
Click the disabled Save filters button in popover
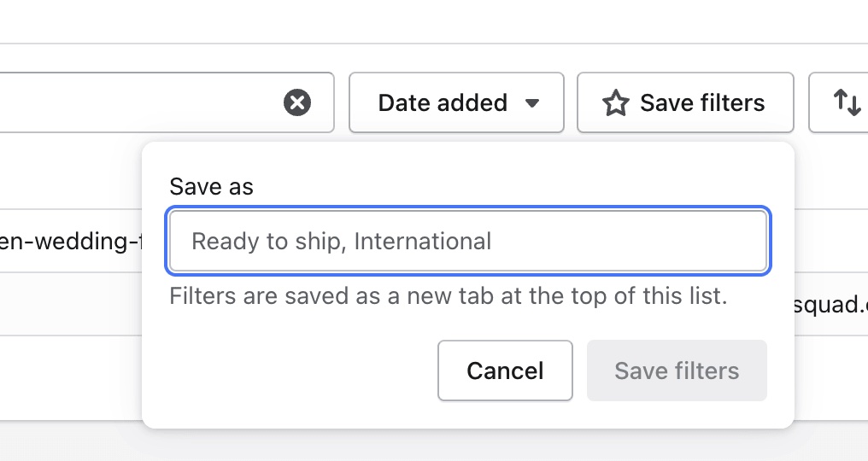677,371
